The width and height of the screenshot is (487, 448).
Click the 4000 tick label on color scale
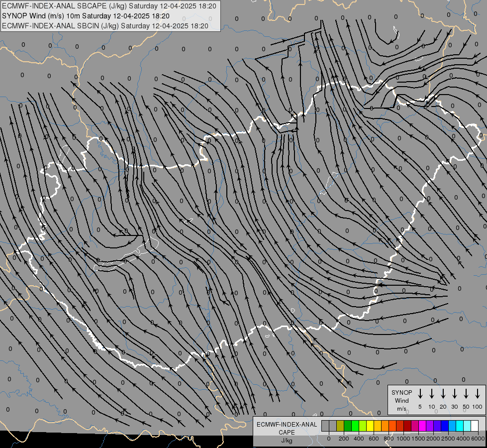(463, 439)
